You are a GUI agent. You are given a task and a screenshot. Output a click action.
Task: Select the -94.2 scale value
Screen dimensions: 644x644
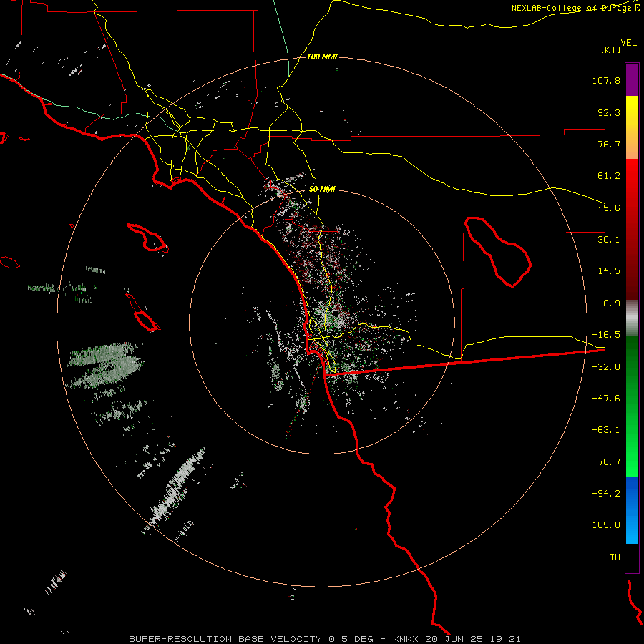tap(606, 493)
